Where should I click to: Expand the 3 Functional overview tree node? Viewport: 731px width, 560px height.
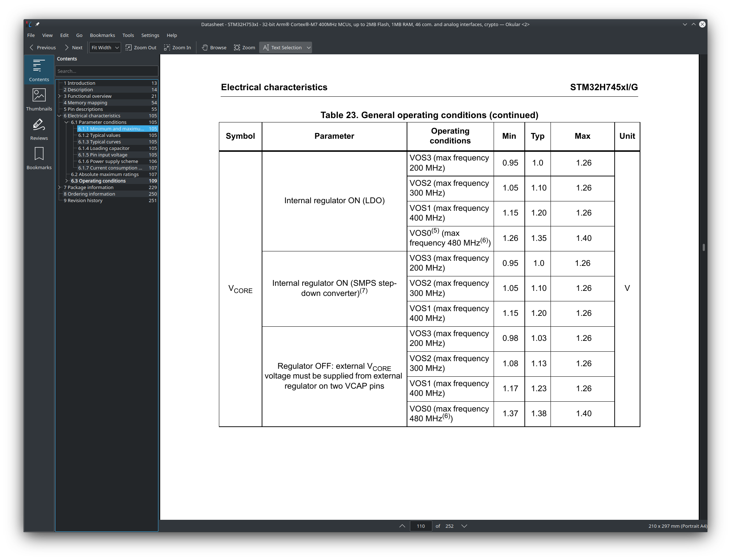[59, 96]
